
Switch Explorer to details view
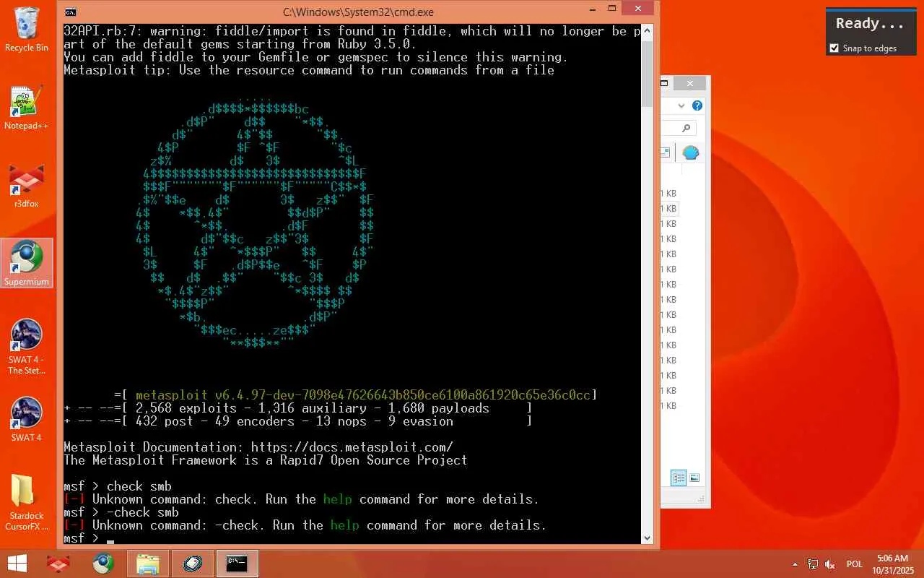(679, 478)
